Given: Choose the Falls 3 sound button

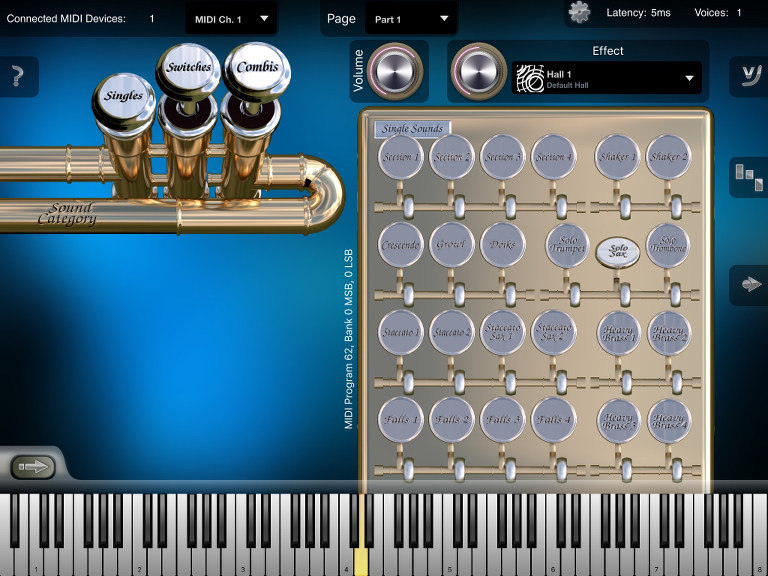Looking at the screenshot, I should click(x=503, y=419).
